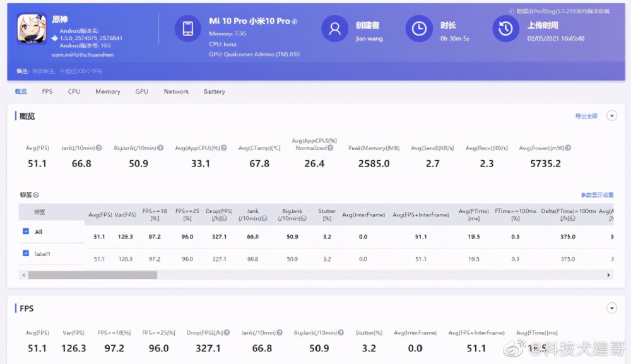Collapse the FPS section using its chevron
The image size is (631, 364).
tap(611, 308)
